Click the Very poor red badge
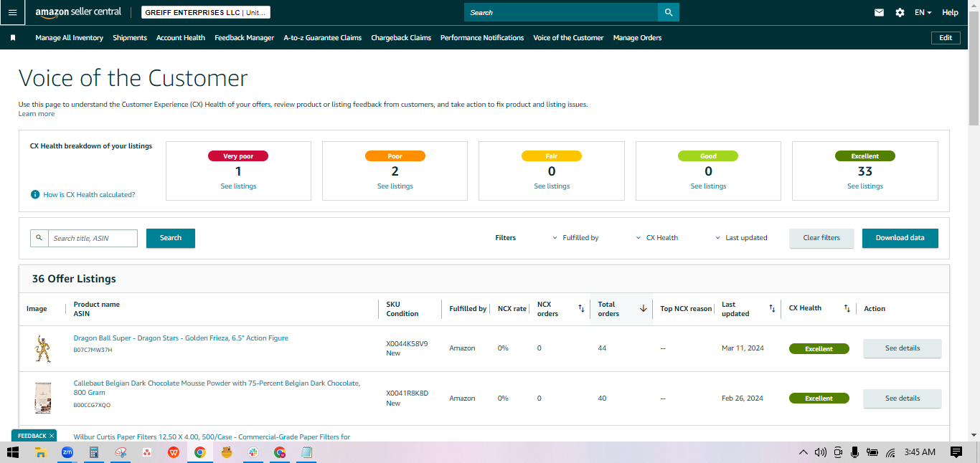 (x=238, y=156)
